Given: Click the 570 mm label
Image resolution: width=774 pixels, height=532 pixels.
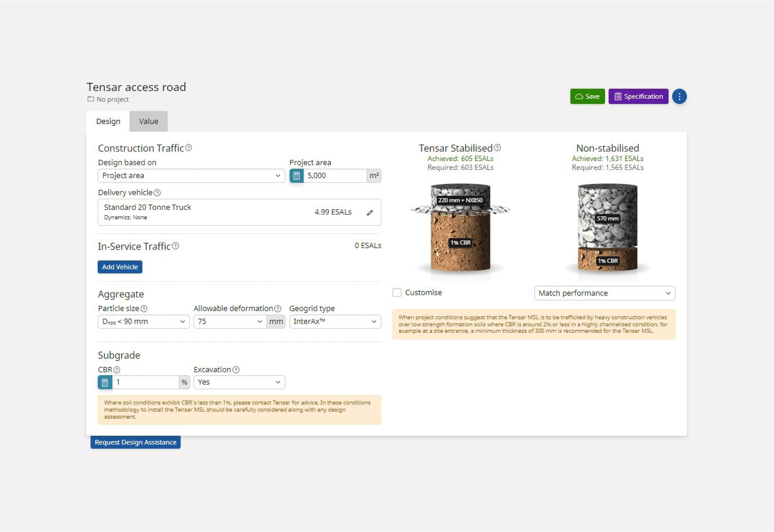Looking at the screenshot, I should (x=607, y=219).
